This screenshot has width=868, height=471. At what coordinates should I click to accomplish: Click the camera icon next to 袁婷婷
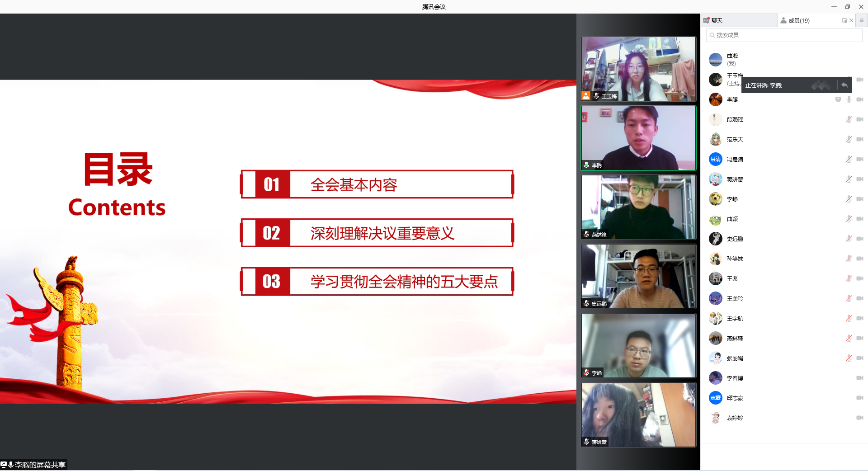coord(859,418)
